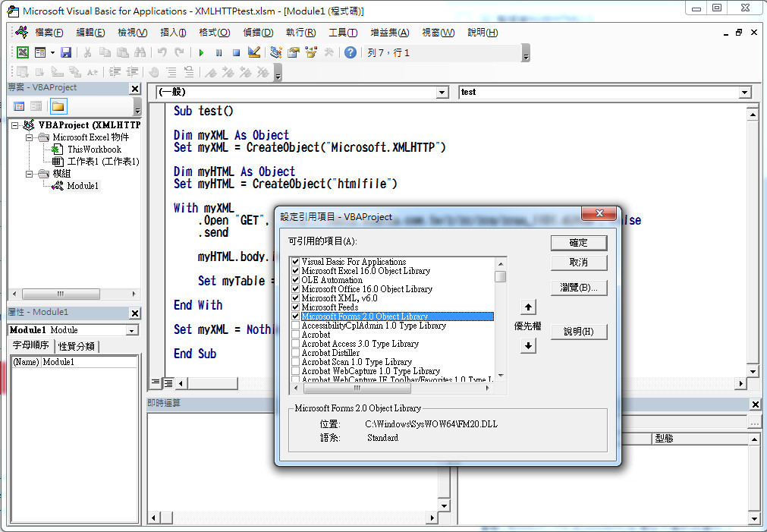Select Module1 in the project tree

point(83,186)
